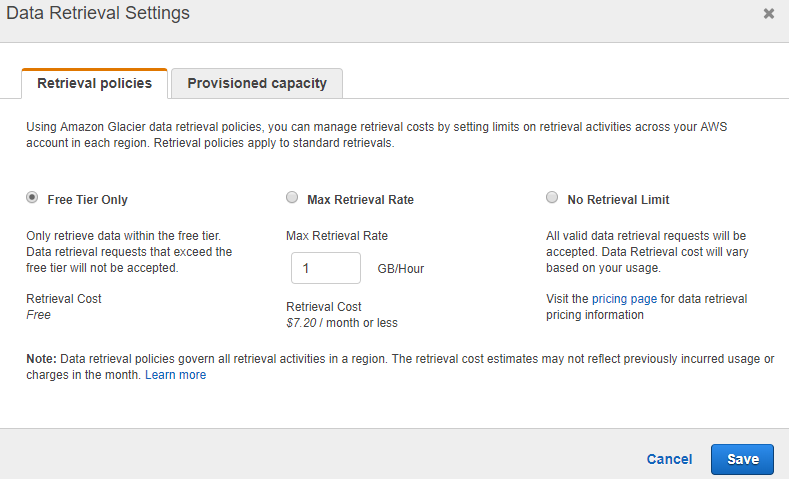The width and height of the screenshot is (789, 479).
Task: Focus the Max Retrieval Rate GB/Hour input box
Action: pos(326,268)
